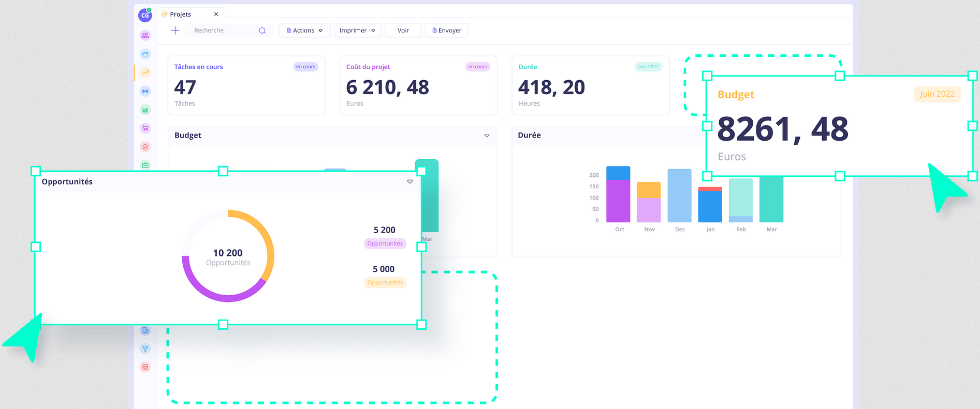
Task: Click the plus icon to add new
Action: click(x=175, y=31)
